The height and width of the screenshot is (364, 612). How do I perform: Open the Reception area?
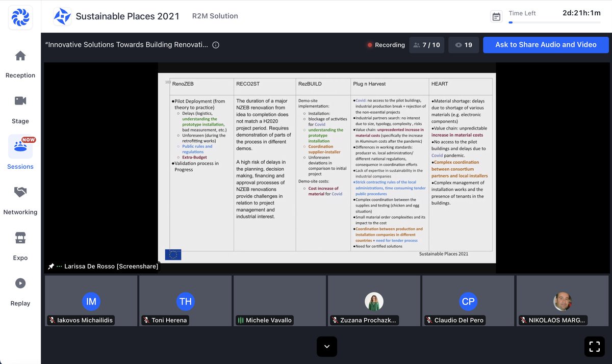20,65
